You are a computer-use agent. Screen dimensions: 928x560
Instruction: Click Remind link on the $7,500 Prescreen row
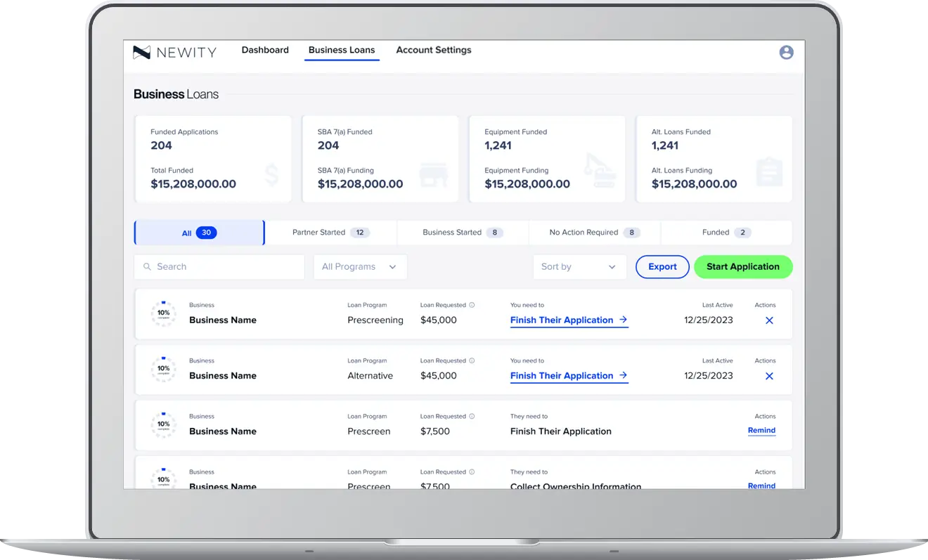pos(761,431)
